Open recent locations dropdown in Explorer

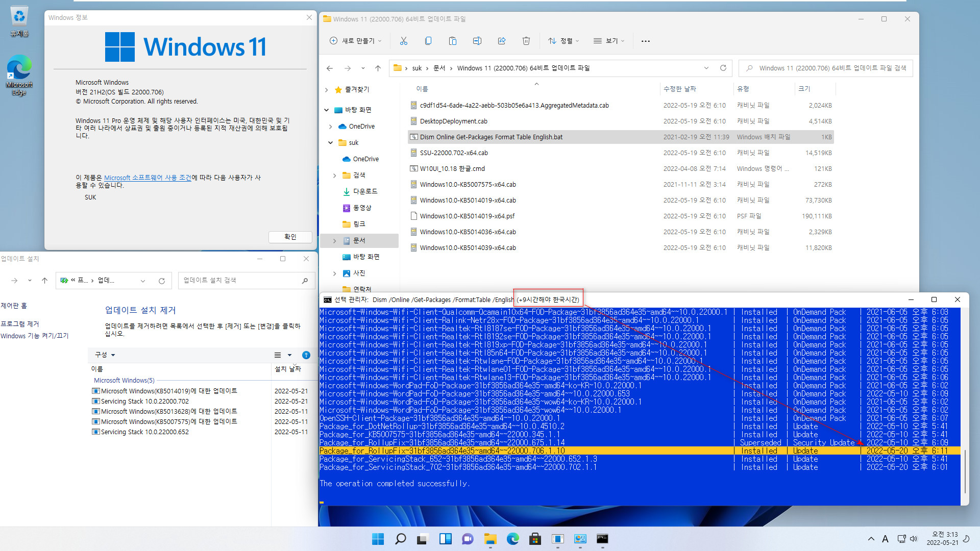[x=363, y=68]
